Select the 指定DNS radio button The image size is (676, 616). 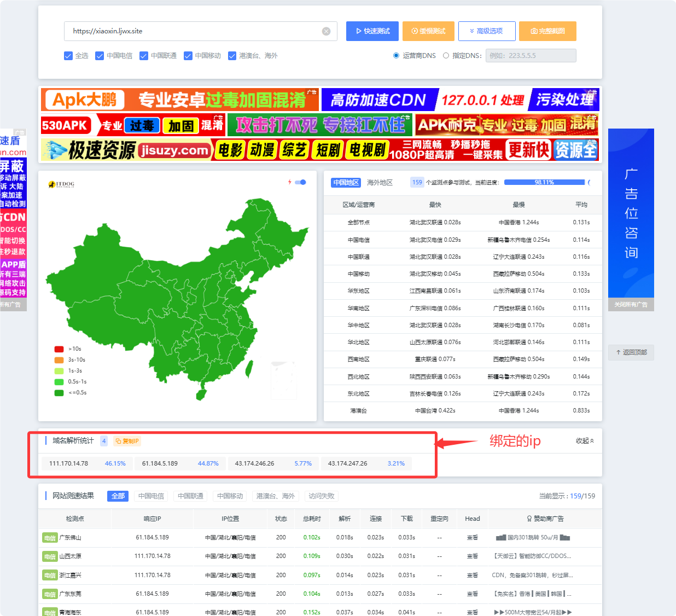click(446, 56)
